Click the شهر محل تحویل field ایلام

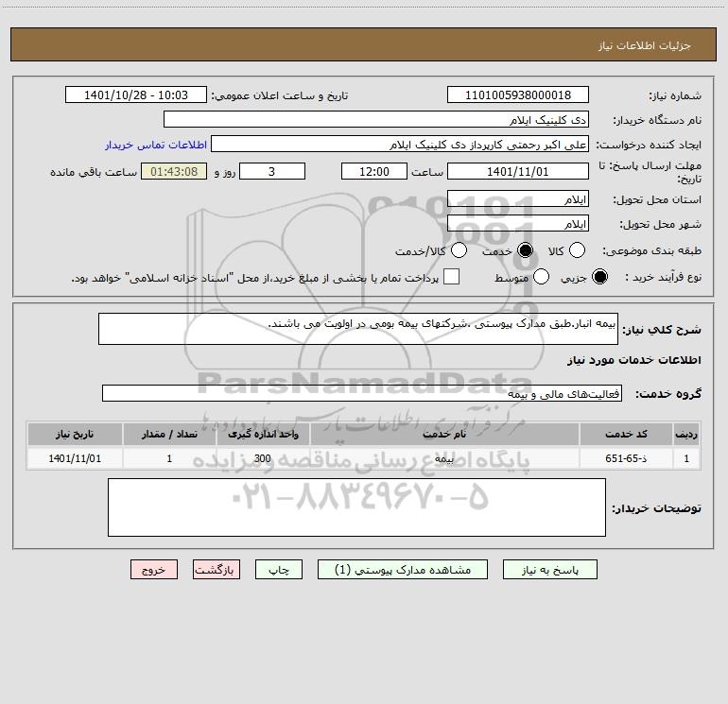[518, 224]
